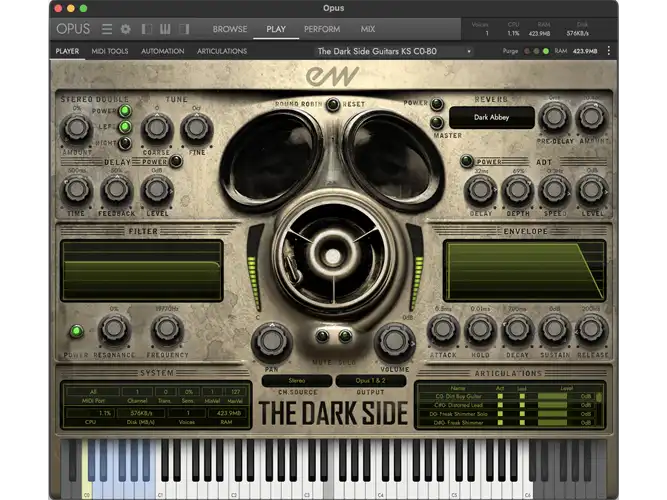
Task: Open the MIDI Tools sub-tab
Action: 110,51
